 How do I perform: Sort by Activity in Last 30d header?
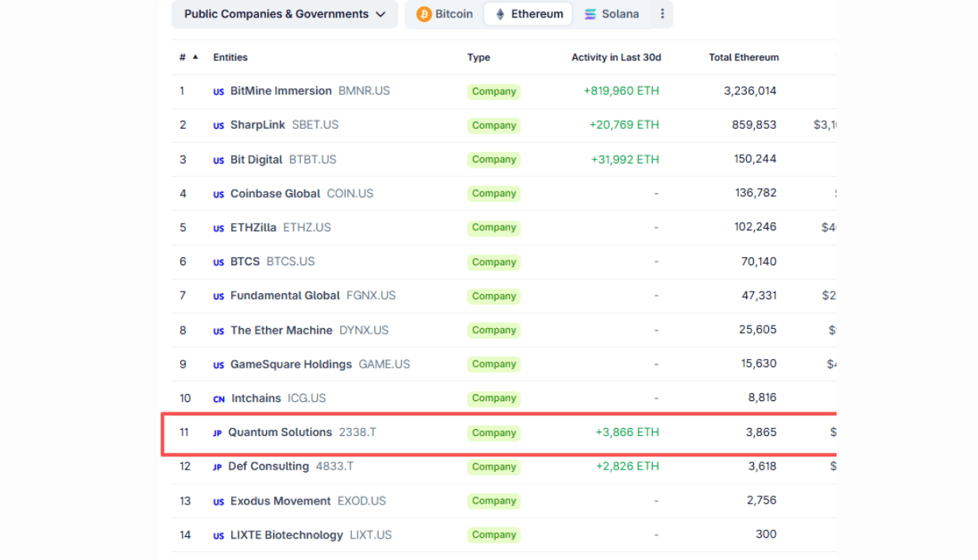(616, 57)
